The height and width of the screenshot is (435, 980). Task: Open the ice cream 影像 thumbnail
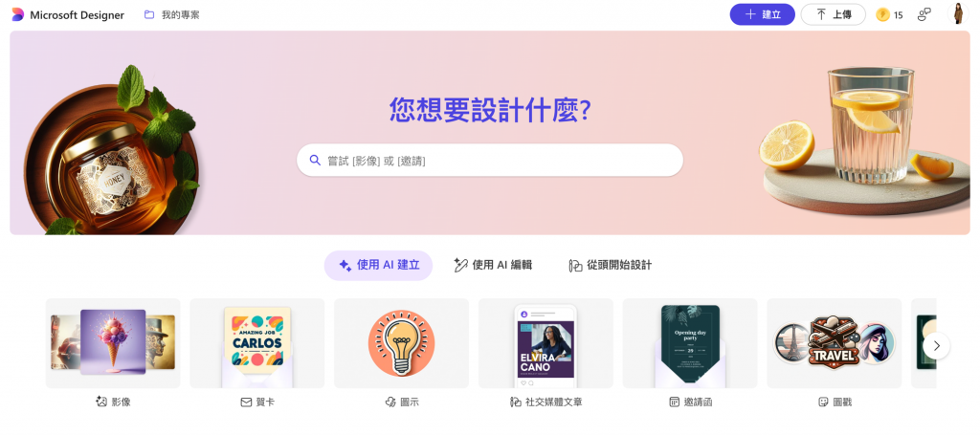pos(113,343)
